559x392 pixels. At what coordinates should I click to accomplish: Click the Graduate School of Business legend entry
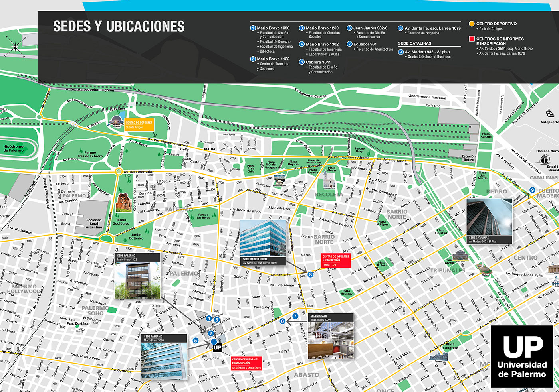[x=429, y=57]
